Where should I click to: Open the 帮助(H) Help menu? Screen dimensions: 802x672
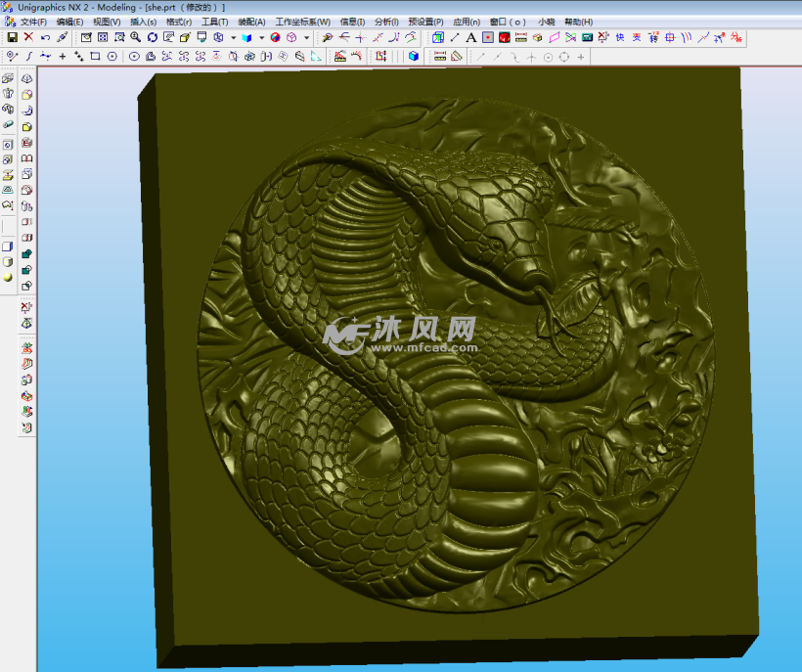pos(578,22)
